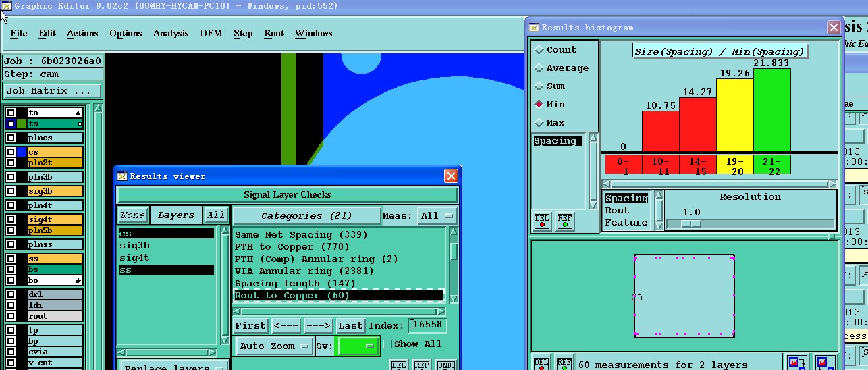Toggle the checkbox of layer drl

(11, 294)
